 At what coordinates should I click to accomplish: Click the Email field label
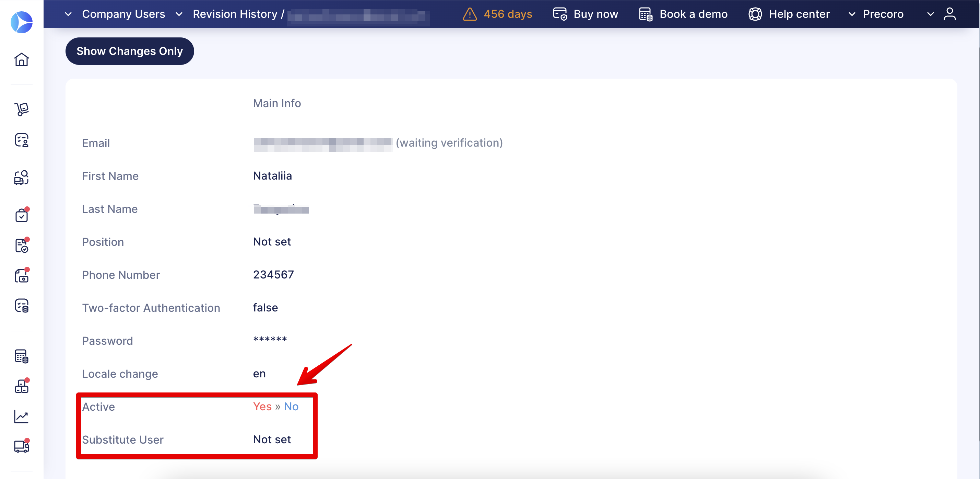coord(96,143)
